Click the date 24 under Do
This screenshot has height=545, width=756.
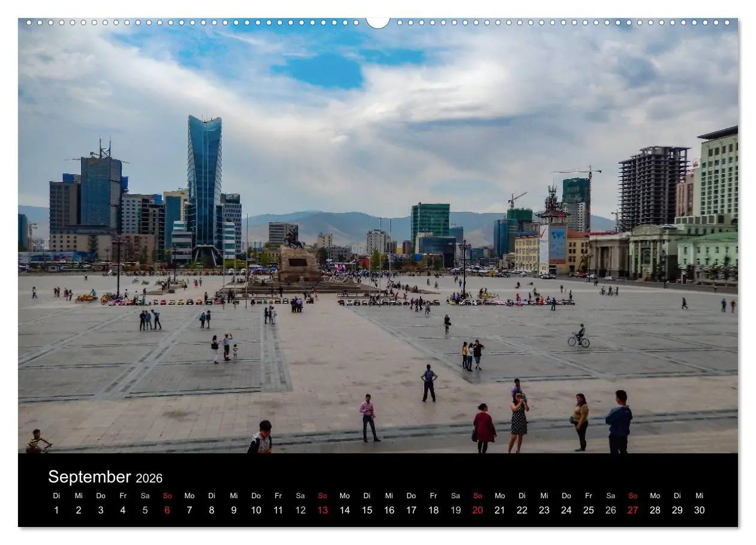pyautogui.click(x=566, y=510)
